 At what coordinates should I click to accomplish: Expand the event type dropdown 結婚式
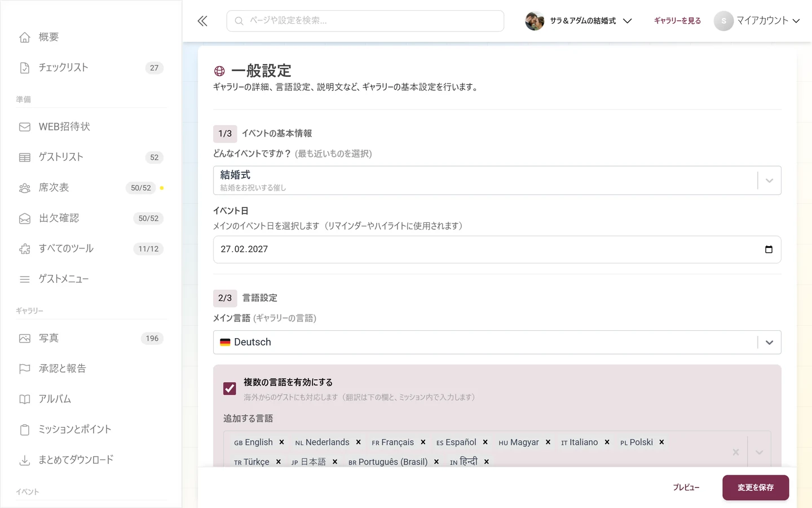[769, 181]
